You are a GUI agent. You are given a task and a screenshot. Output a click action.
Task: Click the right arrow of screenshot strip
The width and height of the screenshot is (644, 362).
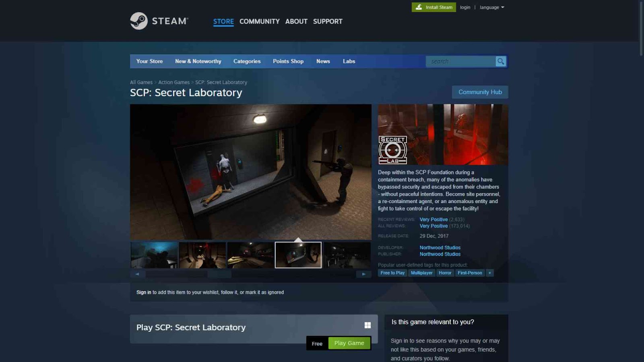[364, 274]
